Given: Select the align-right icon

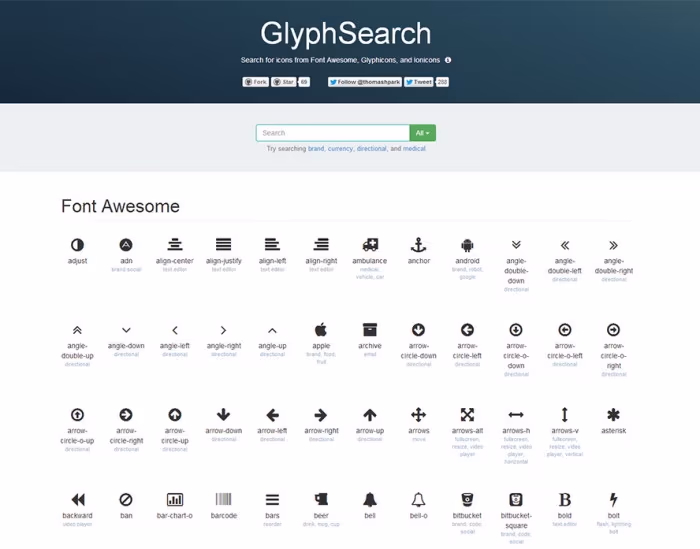Looking at the screenshot, I should coord(321,245).
